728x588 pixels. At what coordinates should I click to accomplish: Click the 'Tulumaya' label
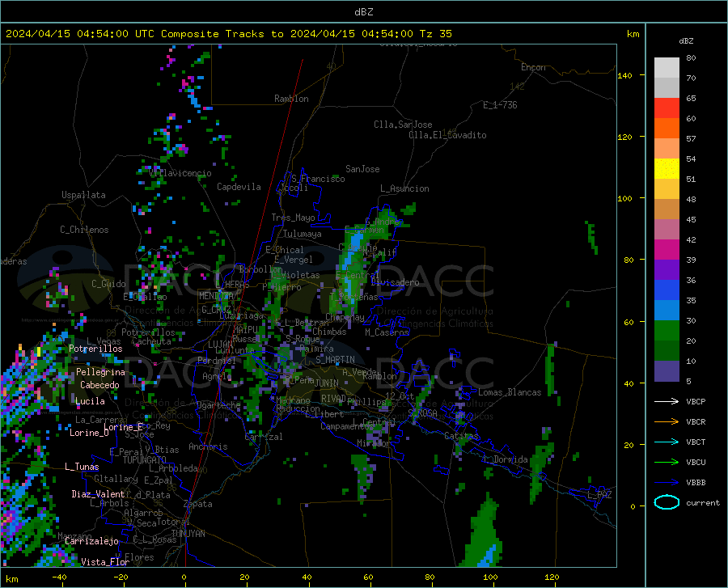[303, 234]
